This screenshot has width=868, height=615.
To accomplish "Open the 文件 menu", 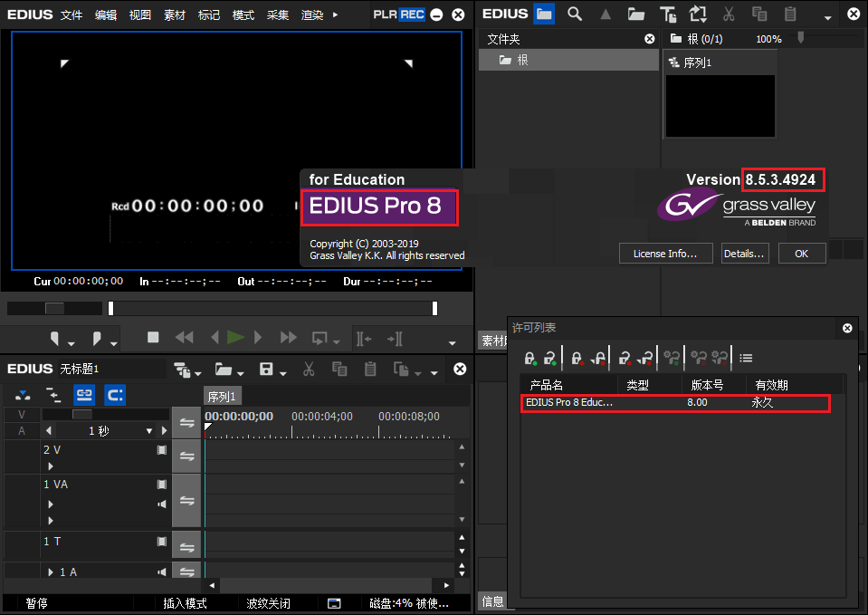I will [72, 15].
